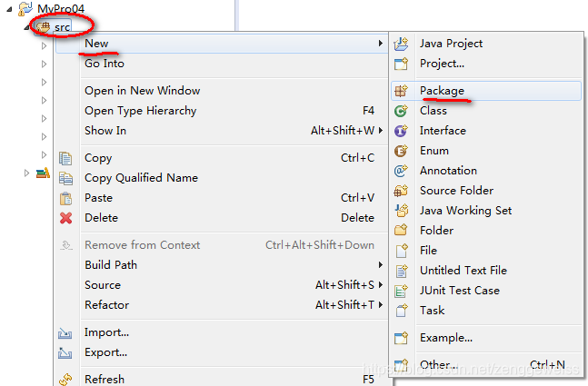
Task: Select the src folder in tree
Action: click(x=62, y=27)
